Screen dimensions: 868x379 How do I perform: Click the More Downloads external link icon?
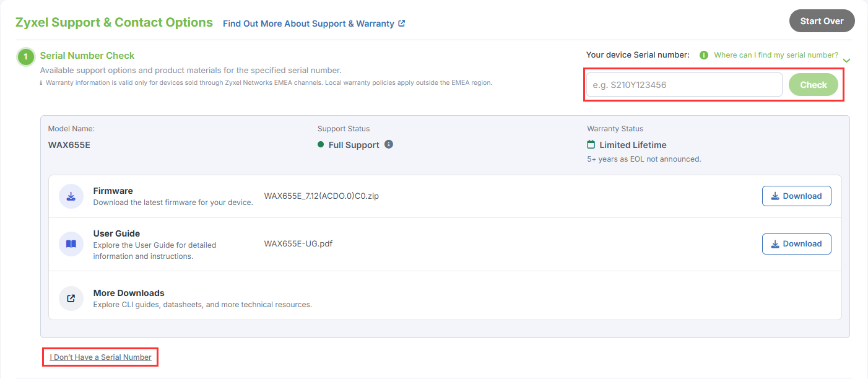(x=71, y=298)
